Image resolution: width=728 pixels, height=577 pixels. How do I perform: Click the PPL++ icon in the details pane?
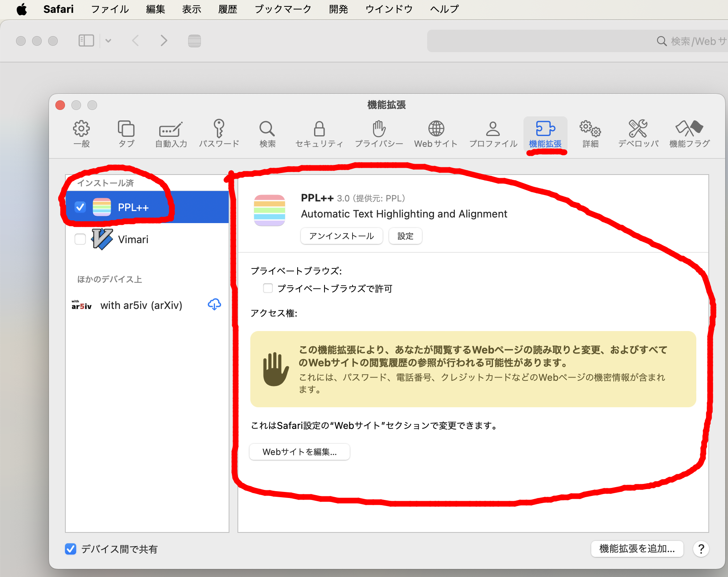pyautogui.click(x=270, y=210)
